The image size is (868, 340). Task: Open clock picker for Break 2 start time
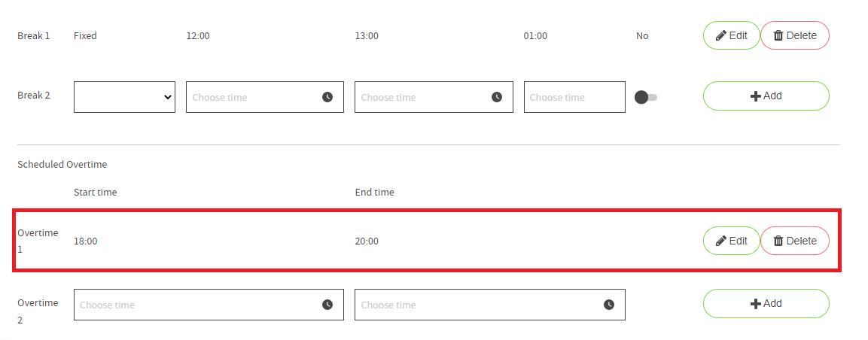pyautogui.click(x=327, y=97)
